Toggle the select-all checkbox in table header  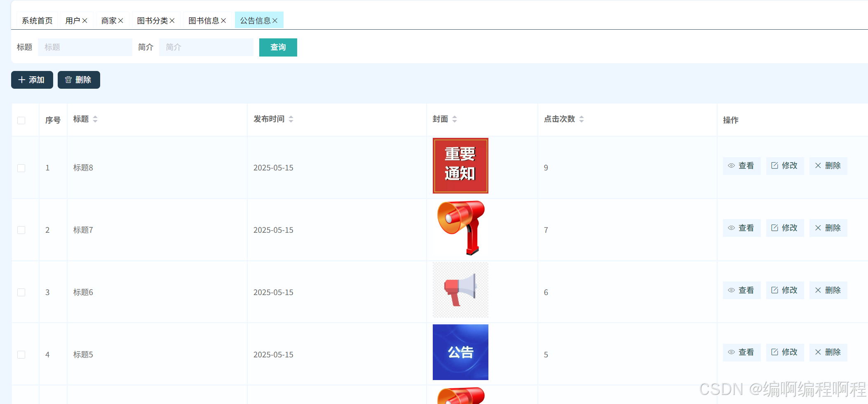(x=21, y=120)
